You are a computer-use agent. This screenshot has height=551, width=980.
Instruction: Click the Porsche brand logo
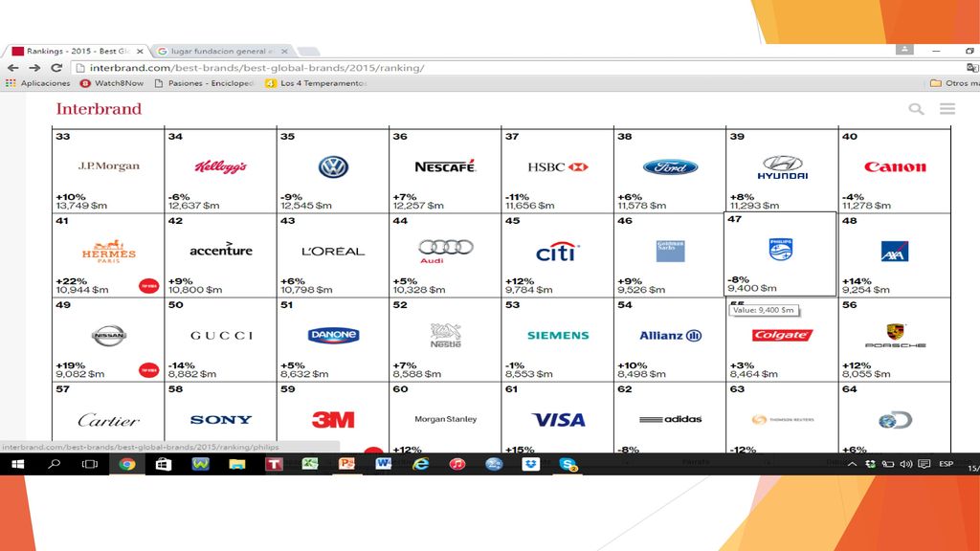coord(895,336)
